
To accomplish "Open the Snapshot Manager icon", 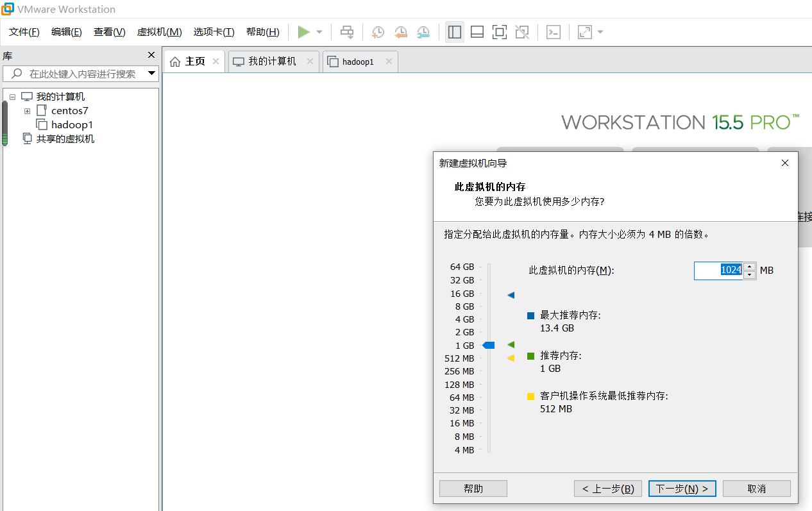I will [x=423, y=32].
